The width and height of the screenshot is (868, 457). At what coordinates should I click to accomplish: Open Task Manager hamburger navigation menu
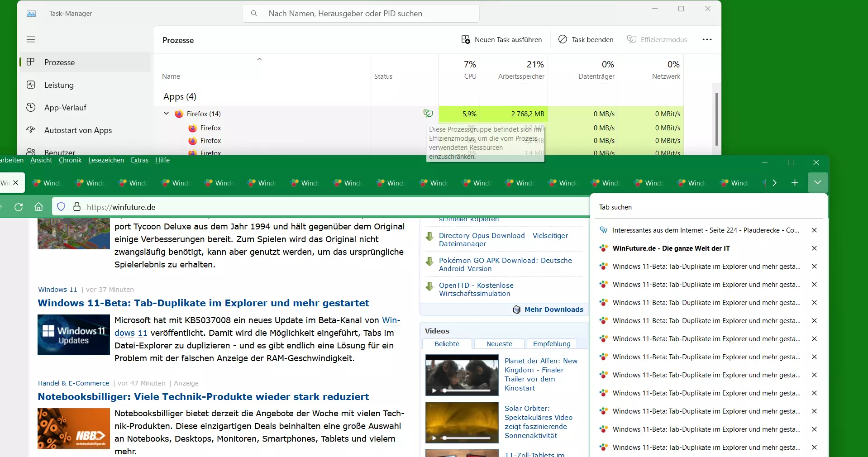[31, 39]
